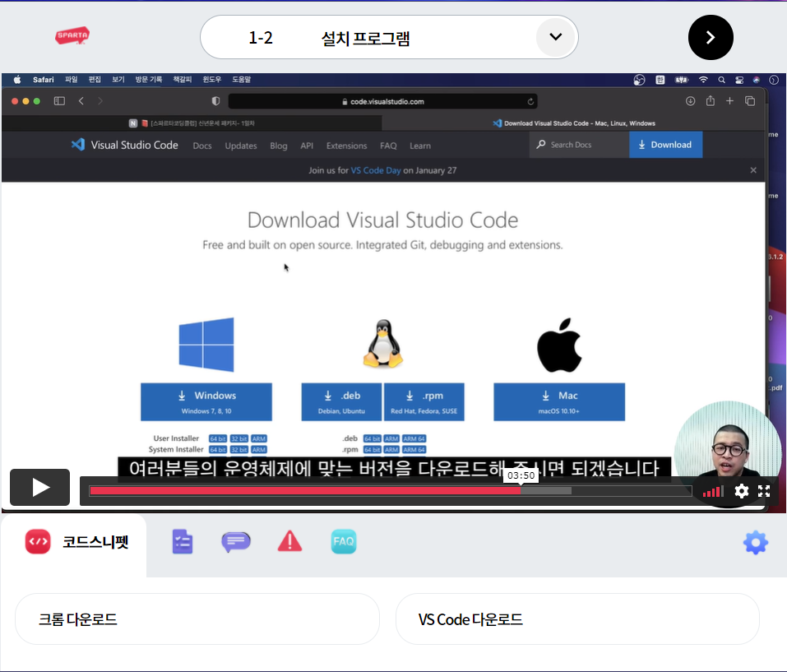Click the Apple logo above Mac
Viewport: 787px width, 672px height.
[559, 345]
